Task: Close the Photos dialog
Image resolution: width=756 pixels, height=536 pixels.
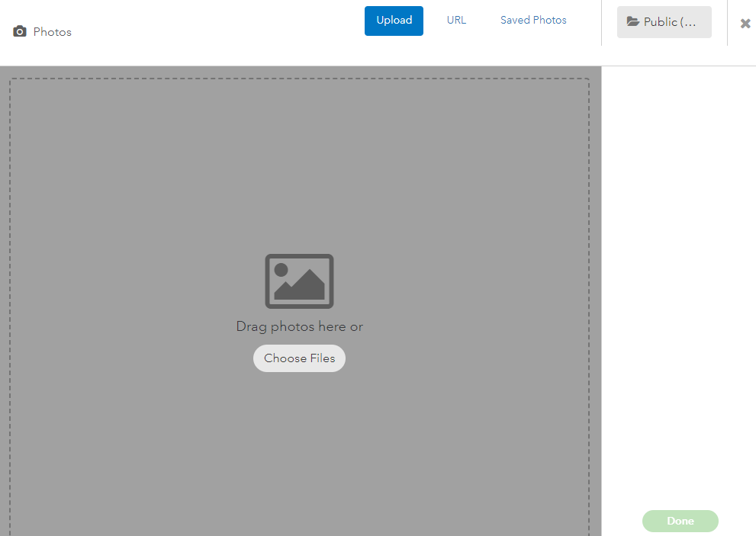Action: (x=745, y=23)
